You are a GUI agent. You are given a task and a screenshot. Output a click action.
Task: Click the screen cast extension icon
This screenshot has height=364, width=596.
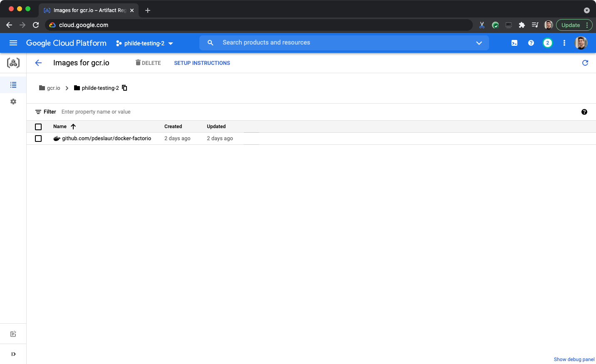[x=509, y=25]
